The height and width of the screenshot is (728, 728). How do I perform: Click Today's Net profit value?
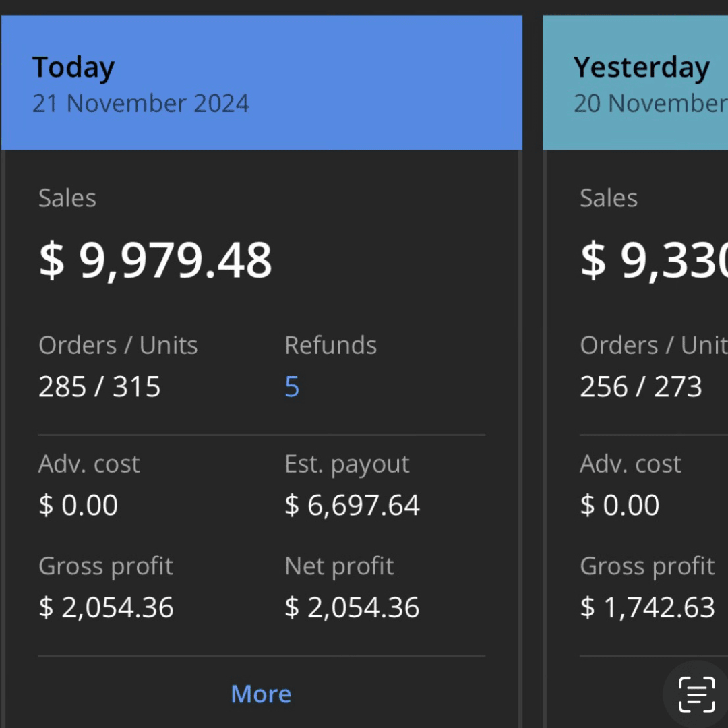click(352, 607)
